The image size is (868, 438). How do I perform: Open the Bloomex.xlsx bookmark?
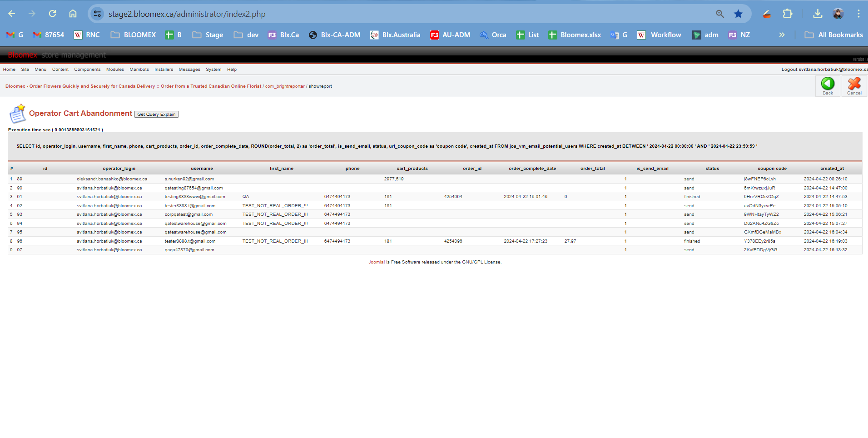(x=575, y=35)
